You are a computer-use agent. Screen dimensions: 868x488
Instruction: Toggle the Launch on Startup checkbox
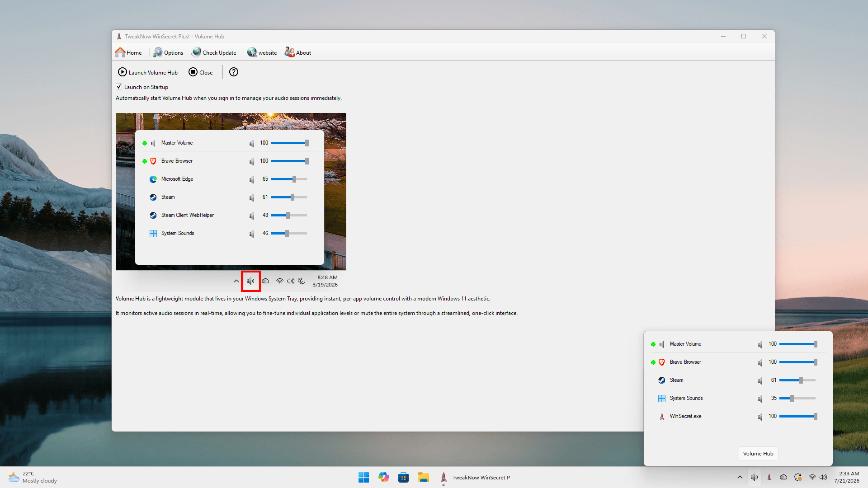click(119, 87)
